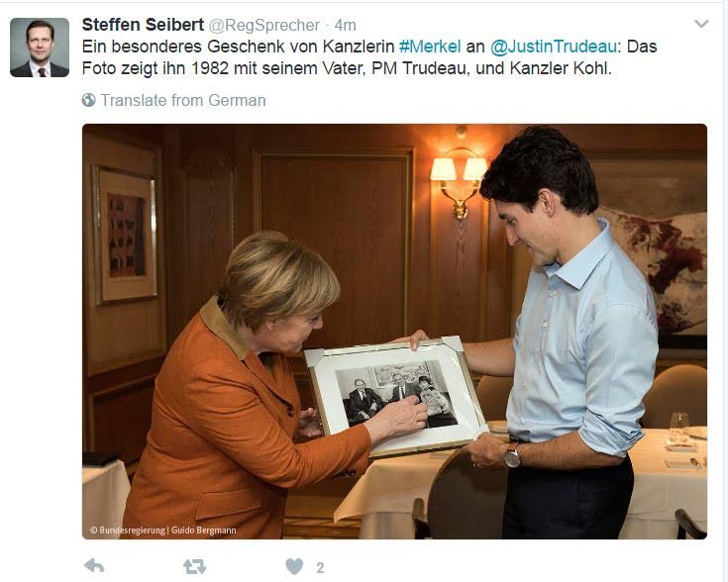
Task: Open the tweet options chevron menu
Action: point(701,23)
